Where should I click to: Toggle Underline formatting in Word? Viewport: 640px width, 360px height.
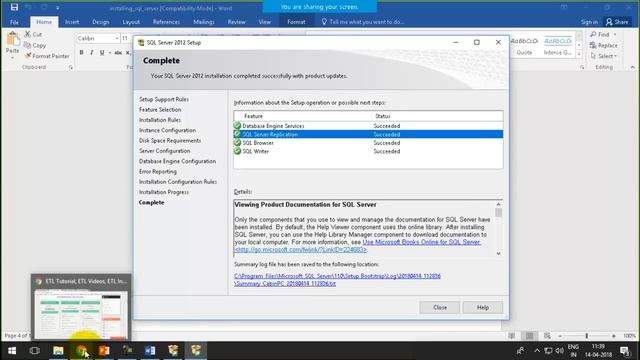[102, 53]
